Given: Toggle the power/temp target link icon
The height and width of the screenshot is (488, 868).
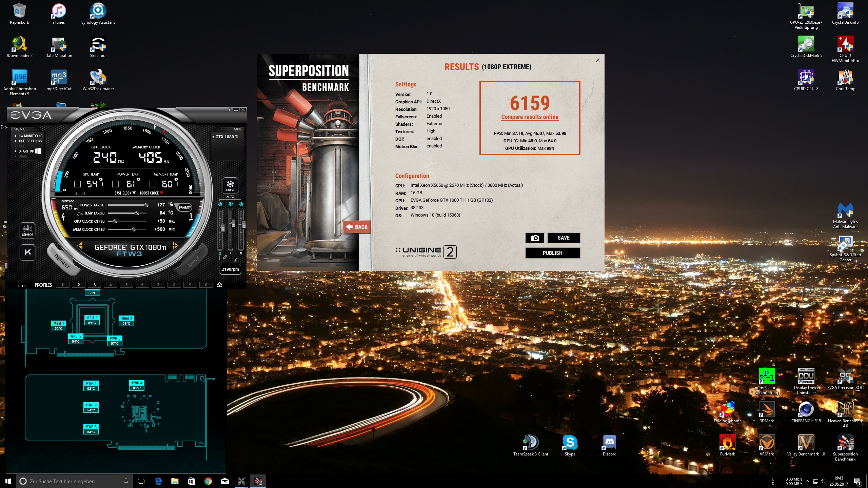Looking at the screenshot, I should (x=80, y=213).
